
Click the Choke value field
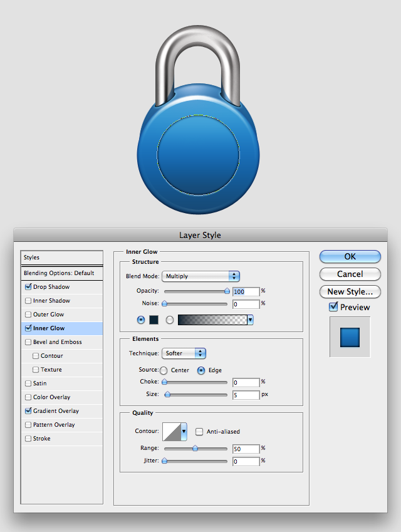[x=246, y=382]
